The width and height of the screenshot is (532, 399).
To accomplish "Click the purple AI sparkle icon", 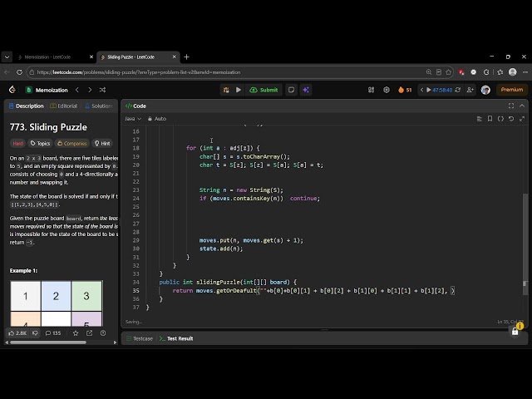I will click(x=306, y=90).
